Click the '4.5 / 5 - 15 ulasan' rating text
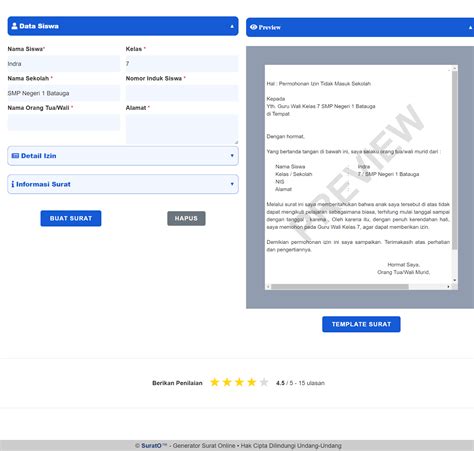The width and height of the screenshot is (474, 451). pos(300,383)
